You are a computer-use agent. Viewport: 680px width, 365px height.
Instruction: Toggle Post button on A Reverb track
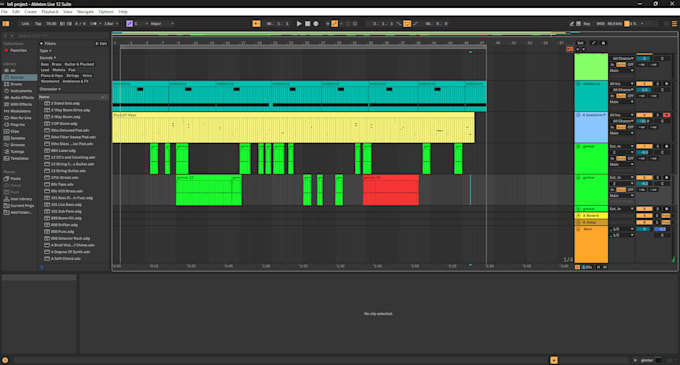[666, 215]
